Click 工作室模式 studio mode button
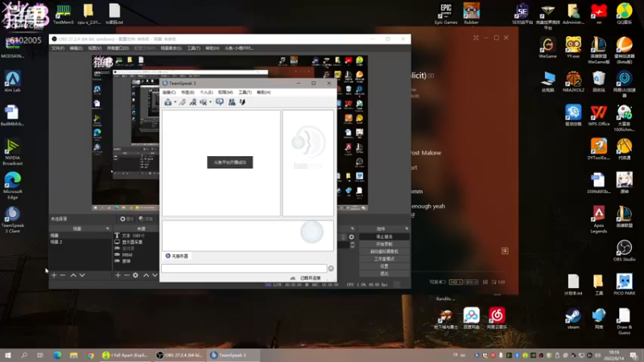This screenshot has width=644, height=362. [x=384, y=259]
